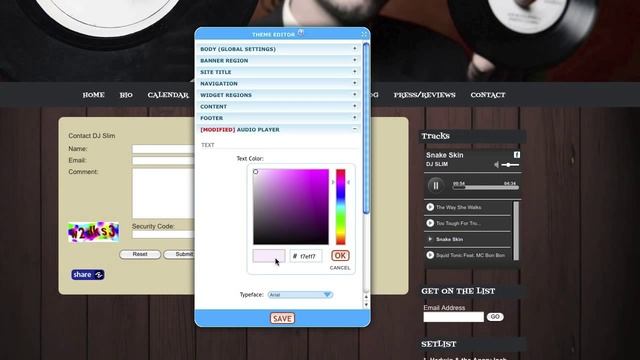Click the share badge under contact form
The image size is (640, 360).
tap(88, 275)
